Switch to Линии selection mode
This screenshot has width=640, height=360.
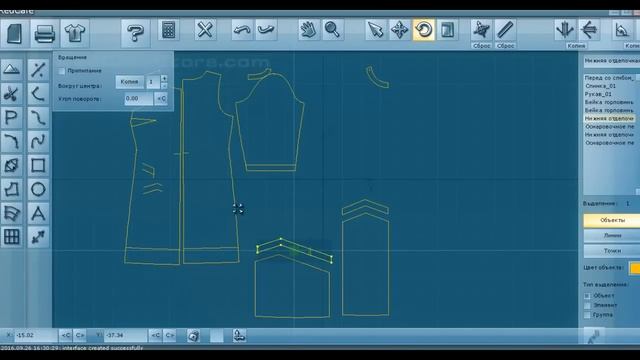pos(612,236)
